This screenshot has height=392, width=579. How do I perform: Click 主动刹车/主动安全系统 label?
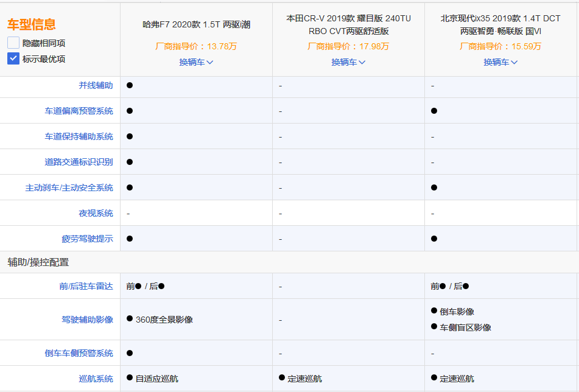point(69,188)
